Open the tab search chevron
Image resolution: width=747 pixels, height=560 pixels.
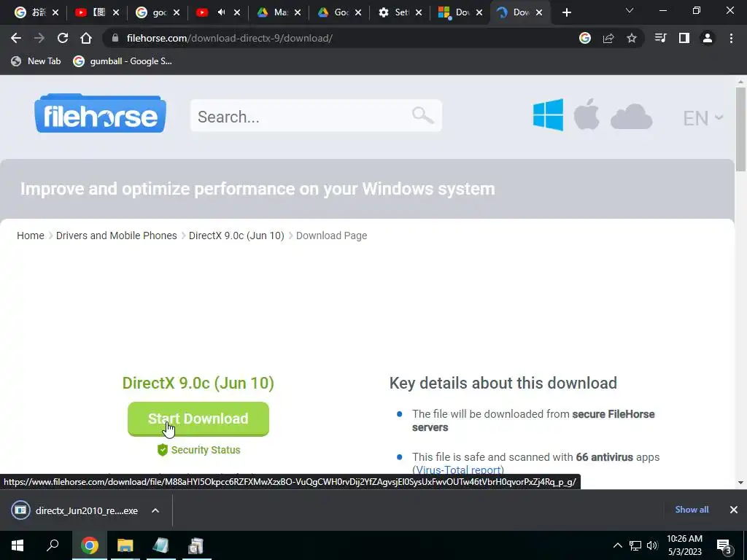pyautogui.click(x=630, y=10)
